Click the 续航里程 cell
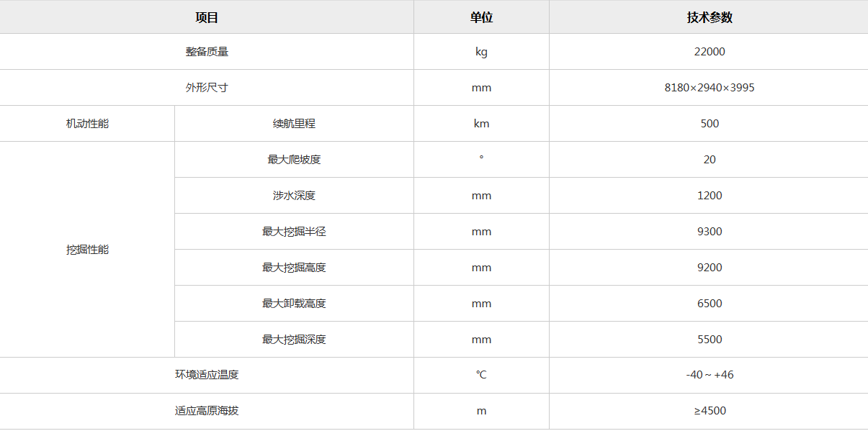The width and height of the screenshot is (868, 431). (294, 124)
